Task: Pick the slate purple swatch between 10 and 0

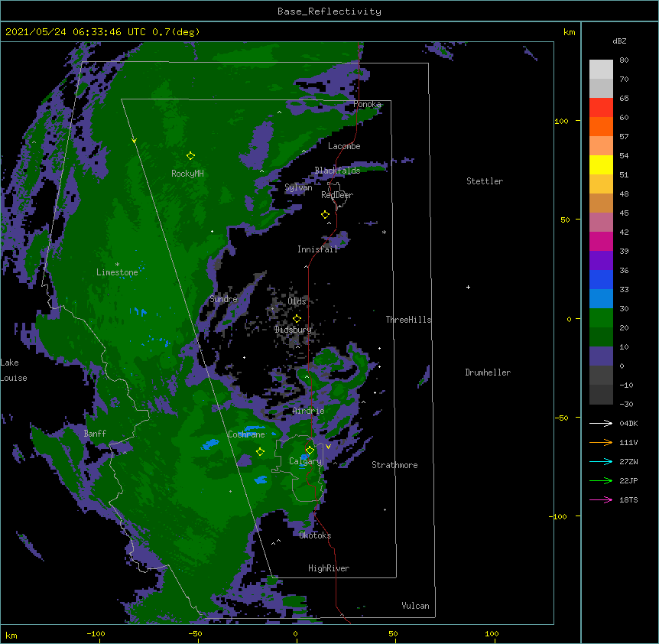Action: [x=601, y=356]
